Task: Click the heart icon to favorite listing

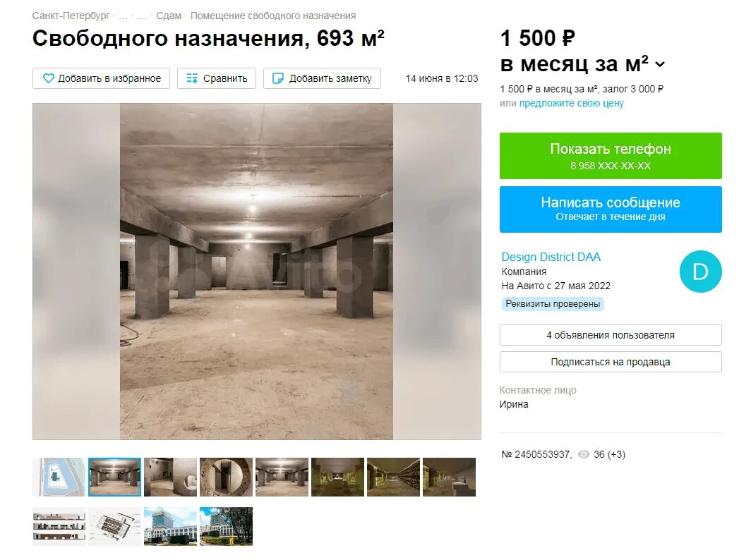Action: 48,78
